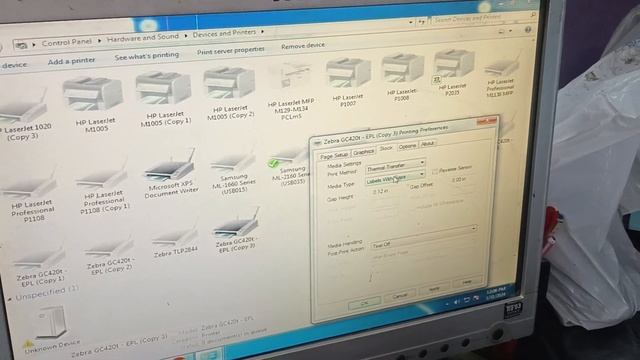This screenshot has height=360, width=640.
Task: Click the Gap Offset value field
Action: point(460,180)
